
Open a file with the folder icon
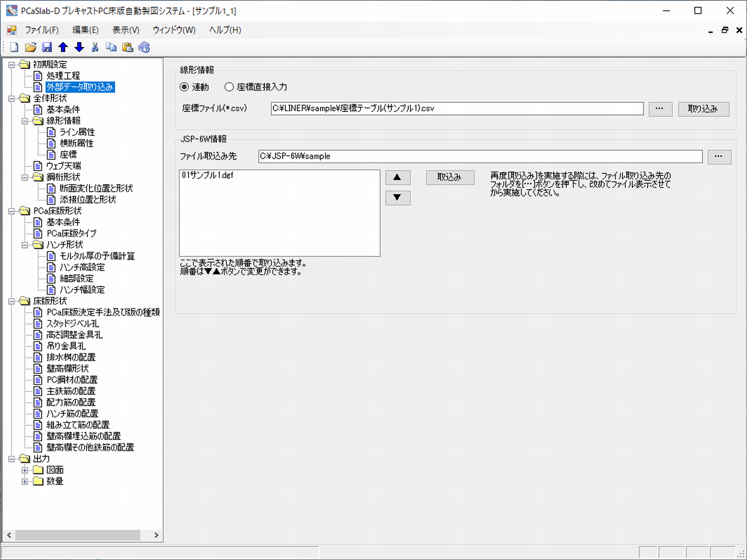click(31, 47)
